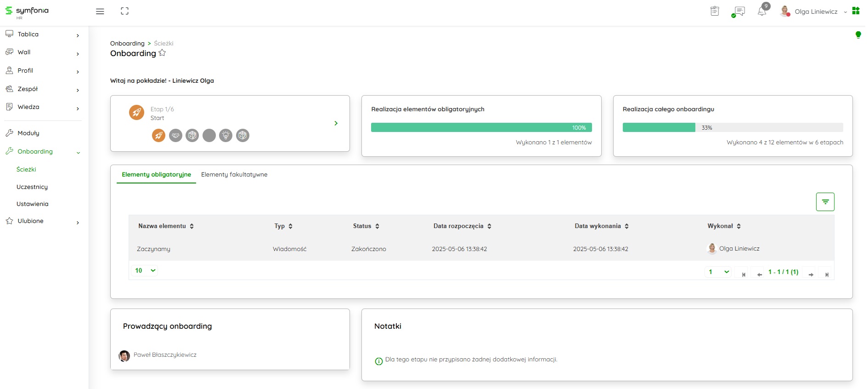Open rows per page dropdown
The width and height of the screenshot is (868, 389).
(x=145, y=271)
